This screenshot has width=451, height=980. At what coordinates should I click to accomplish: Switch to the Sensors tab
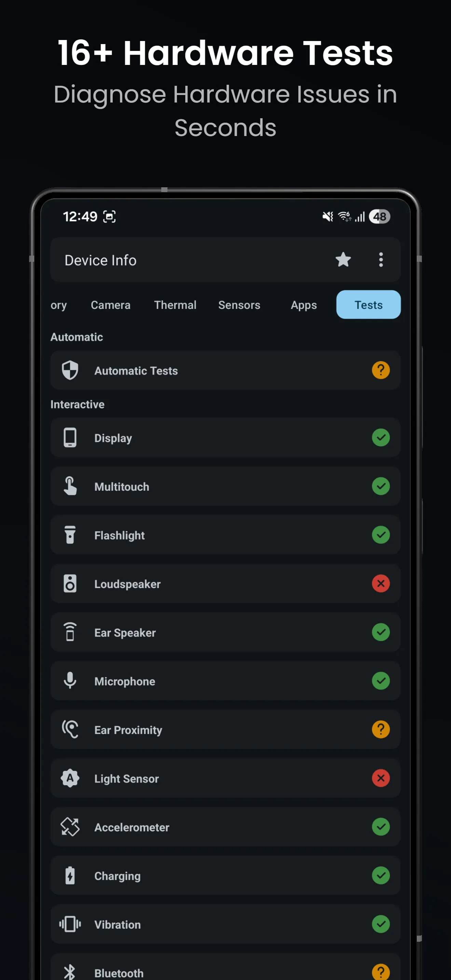(x=239, y=305)
